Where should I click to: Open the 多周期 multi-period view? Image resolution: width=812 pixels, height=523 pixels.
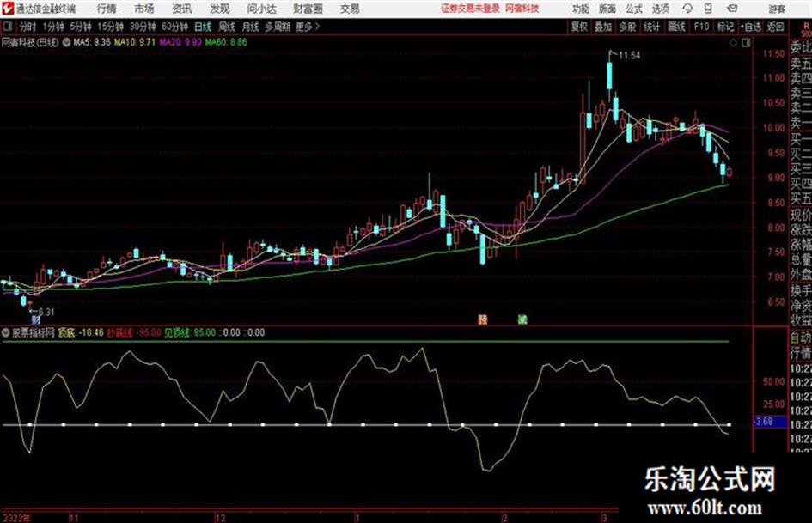pyautogui.click(x=278, y=27)
